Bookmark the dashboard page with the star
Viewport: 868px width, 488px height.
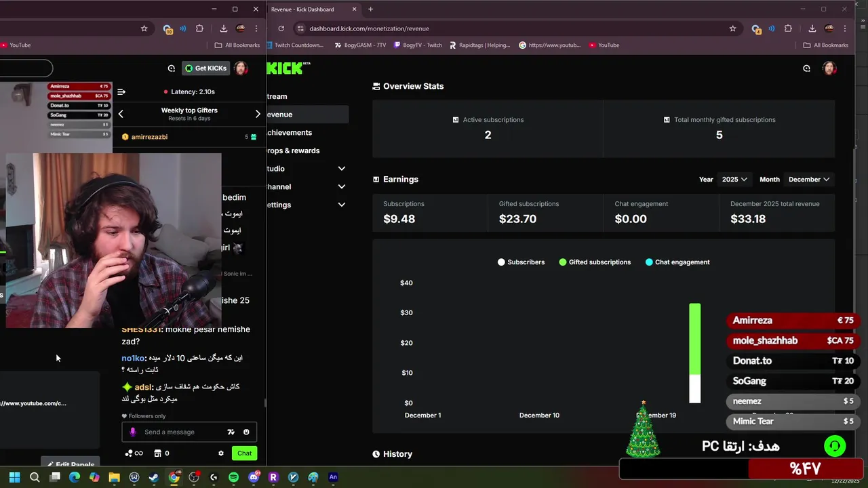point(732,28)
